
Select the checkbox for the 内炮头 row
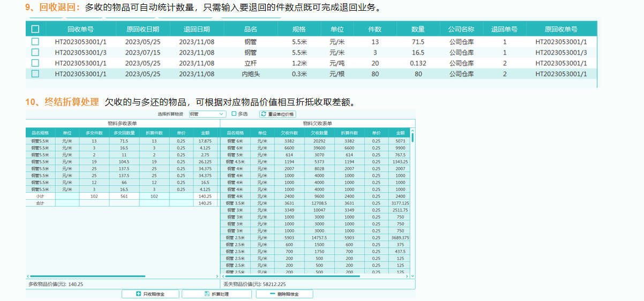pos(35,74)
